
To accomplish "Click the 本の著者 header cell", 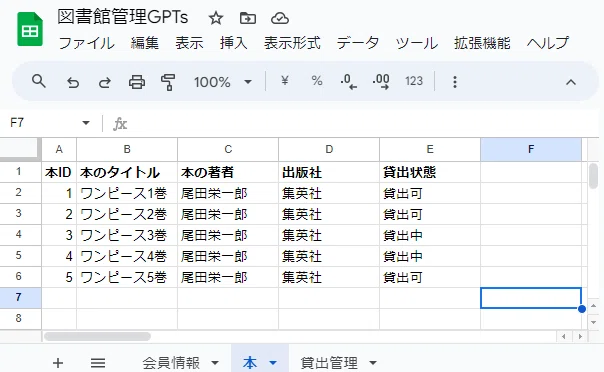I will click(x=228, y=172).
